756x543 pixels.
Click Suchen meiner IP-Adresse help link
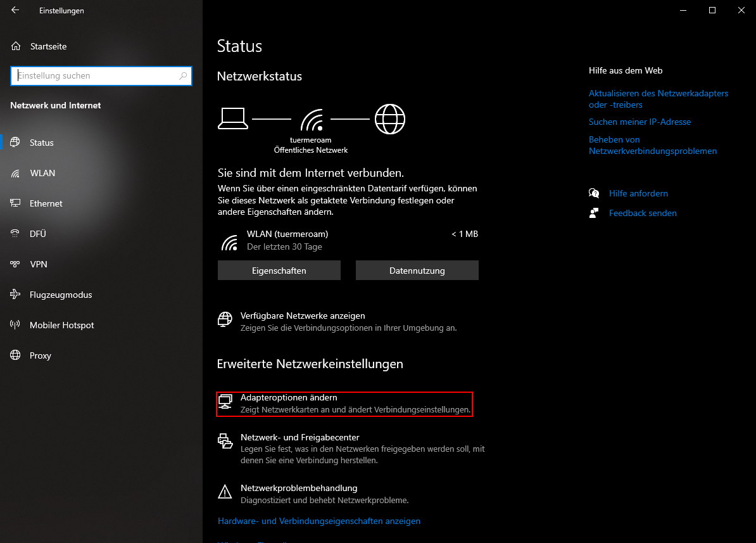[x=639, y=122]
